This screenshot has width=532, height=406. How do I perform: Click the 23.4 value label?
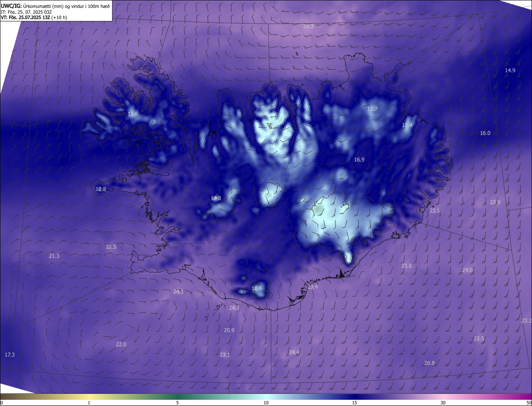(x=313, y=286)
